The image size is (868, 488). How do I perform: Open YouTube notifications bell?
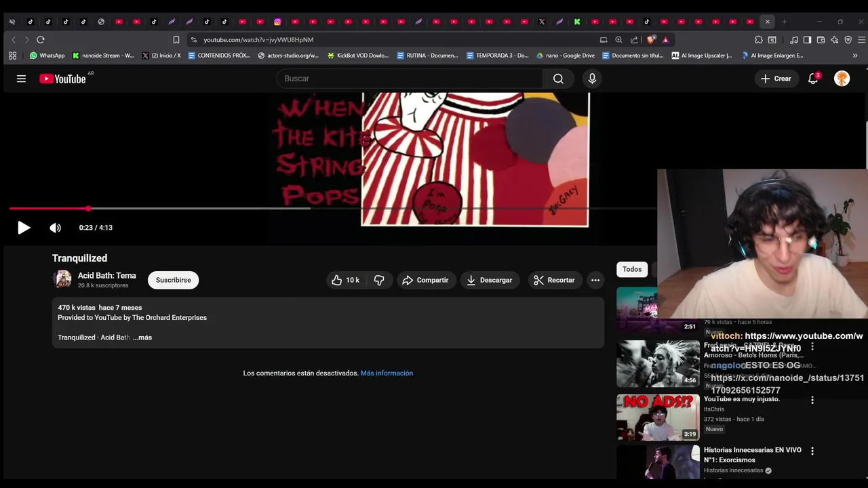pos(812,79)
